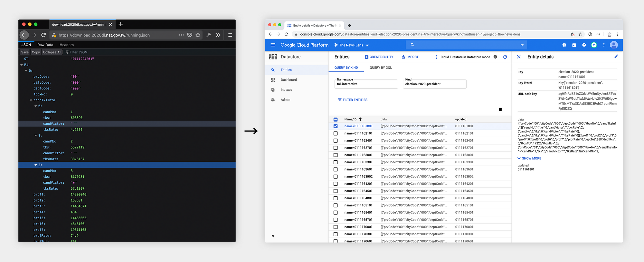Check the name=0111162101 row checkbox
This screenshot has width=644, height=262.
click(x=336, y=133)
